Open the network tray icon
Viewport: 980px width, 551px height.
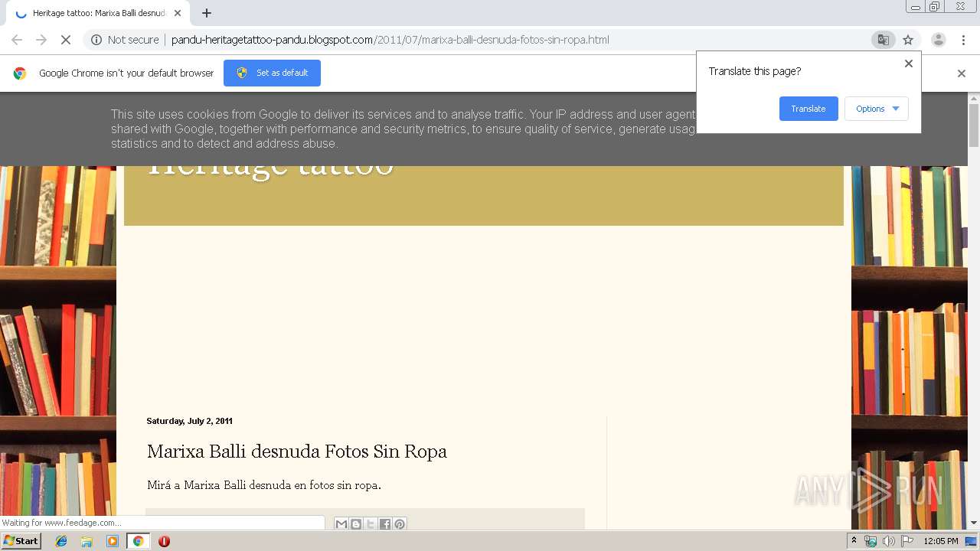coord(871,541)
